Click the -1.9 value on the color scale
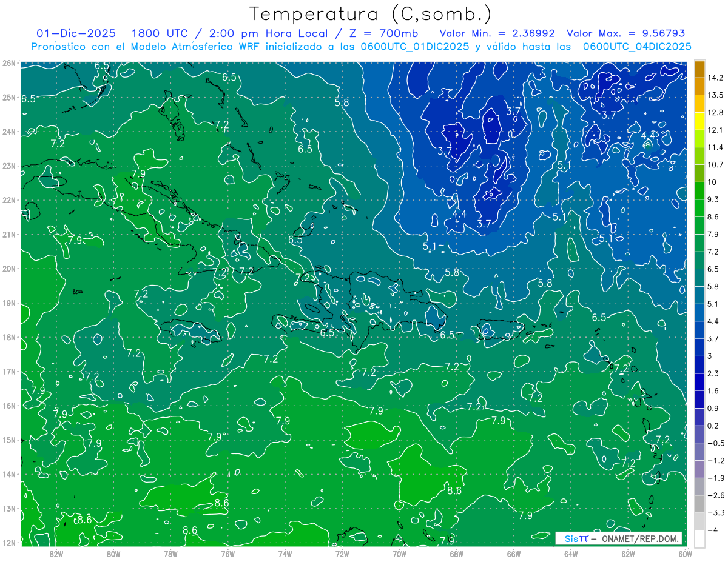Viewport: 728px width, 562px height. click(715, 478)
